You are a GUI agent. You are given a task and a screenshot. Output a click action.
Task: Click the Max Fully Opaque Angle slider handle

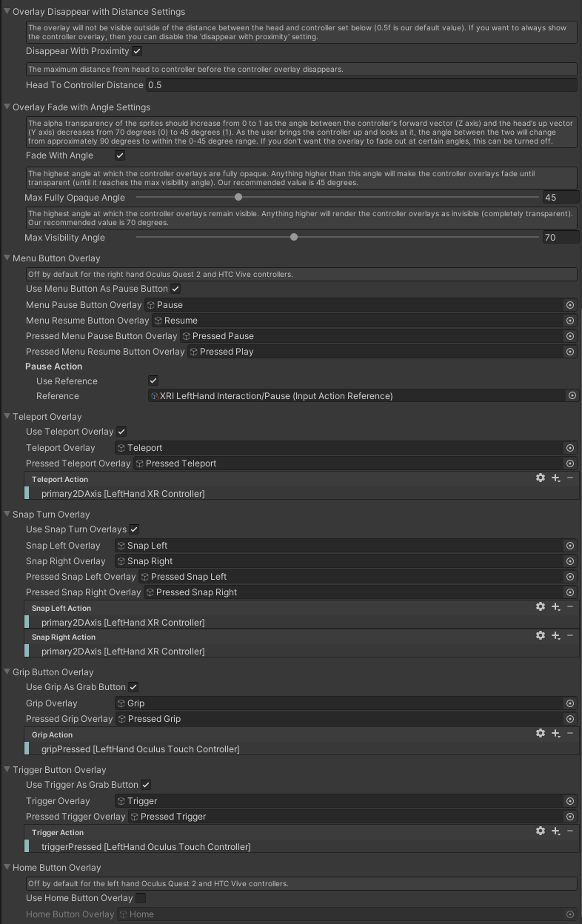coord(238,197)
